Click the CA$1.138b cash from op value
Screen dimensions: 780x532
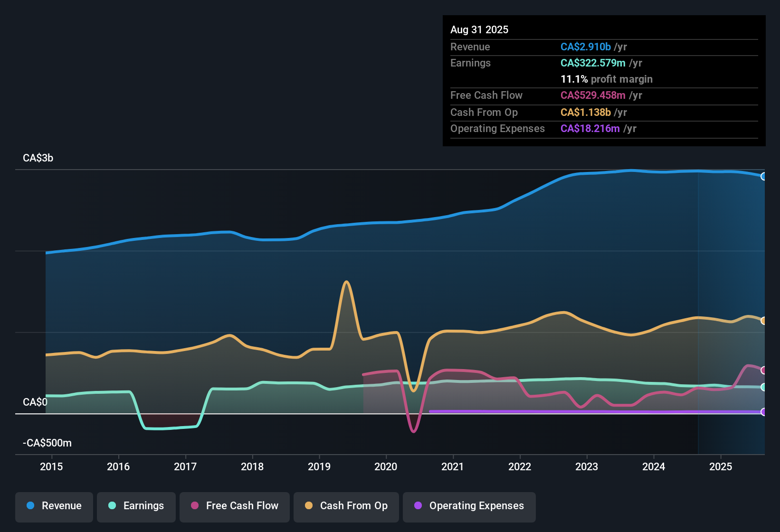tap(586, 112)
